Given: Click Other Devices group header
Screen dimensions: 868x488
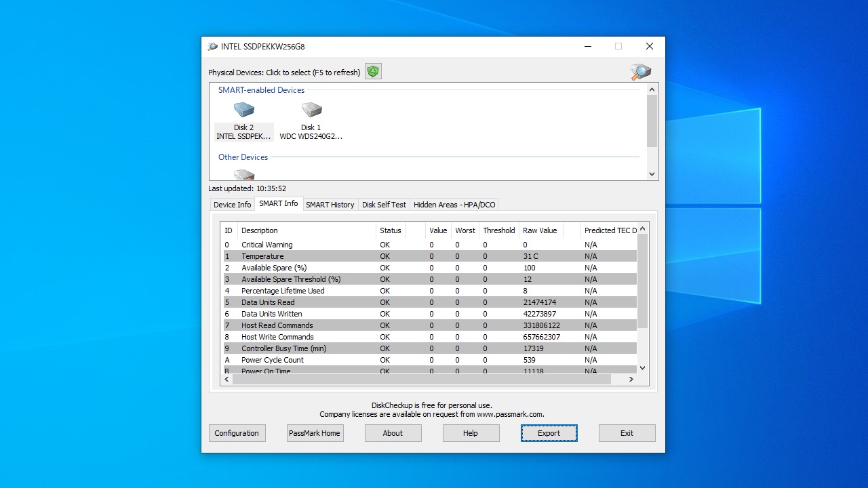Looking at the screenshot, I should point(243,157).
